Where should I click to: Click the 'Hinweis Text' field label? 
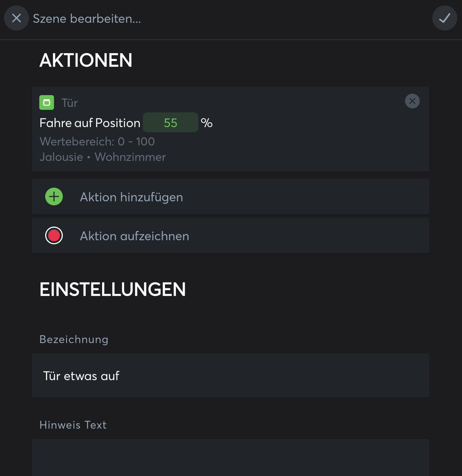[73, 425]
